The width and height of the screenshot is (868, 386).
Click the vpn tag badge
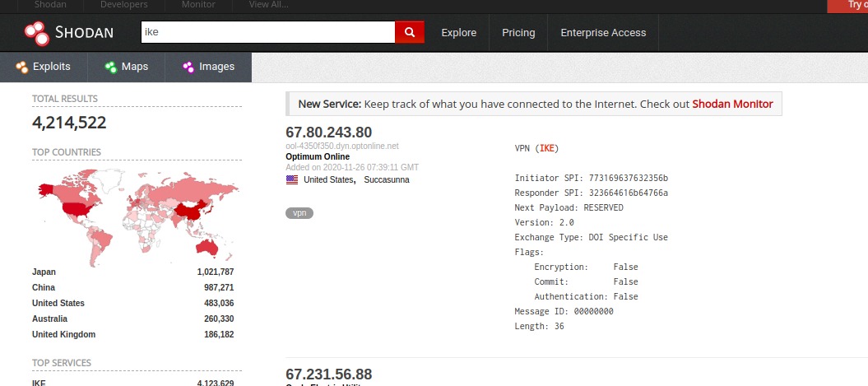[299, 213]
